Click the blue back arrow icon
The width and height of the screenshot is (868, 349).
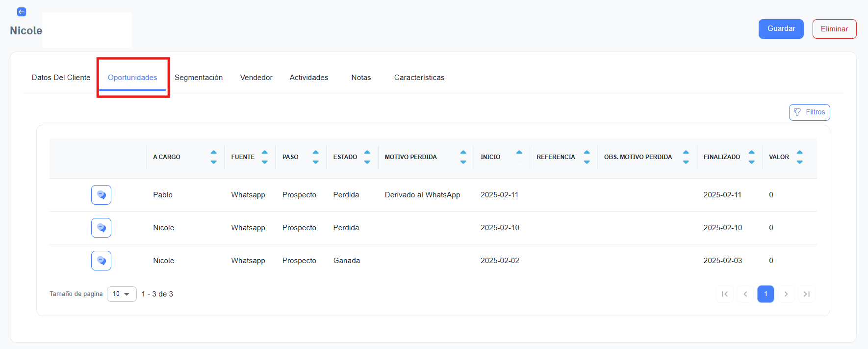(x=22, y=12)
